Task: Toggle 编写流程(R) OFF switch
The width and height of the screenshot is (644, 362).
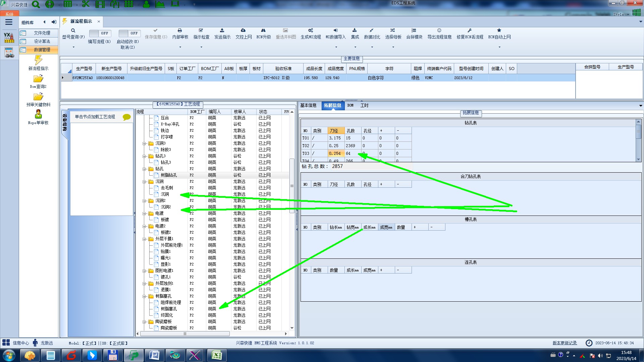Action: (100, 33)
